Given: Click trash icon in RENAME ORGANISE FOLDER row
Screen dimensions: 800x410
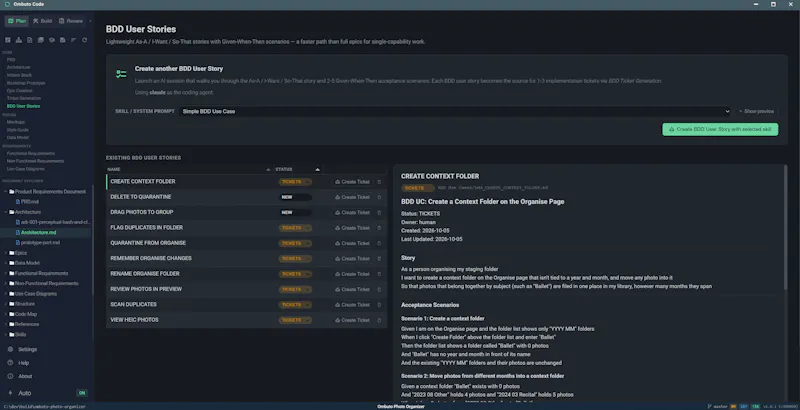Looking at the screenshot, I should point(379,274).
